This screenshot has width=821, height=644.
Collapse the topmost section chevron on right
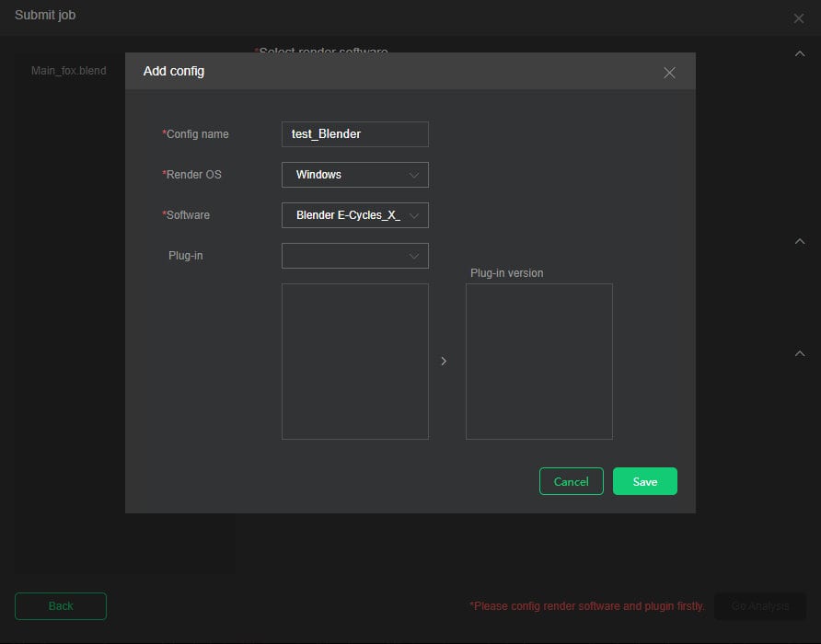[x=800, y=53]
